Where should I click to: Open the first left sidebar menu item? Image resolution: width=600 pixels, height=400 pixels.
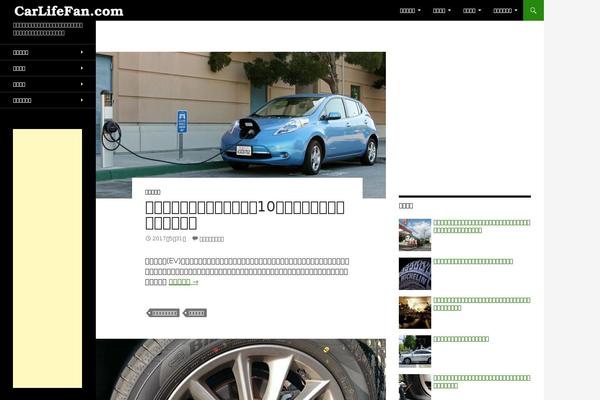click(x=48, y=52)
